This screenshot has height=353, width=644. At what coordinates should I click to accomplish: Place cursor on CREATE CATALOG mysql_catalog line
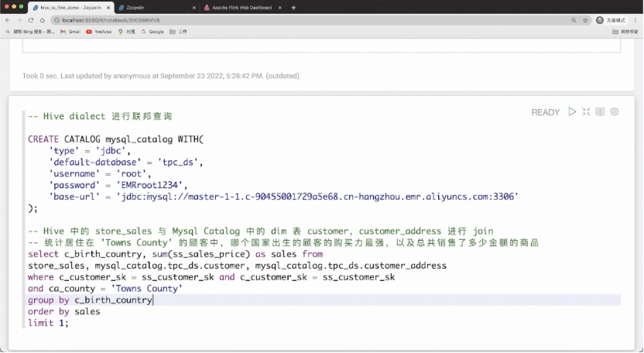116,139
